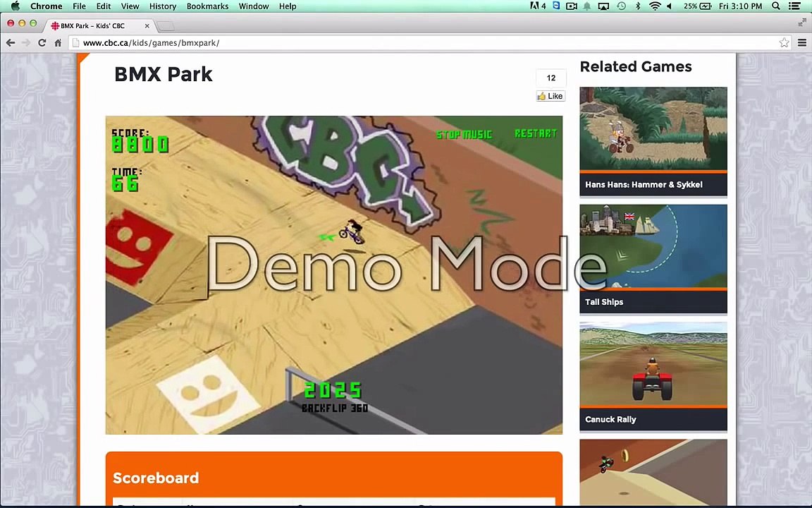Viewport: 812px width, 508px height.
Task: Toggle STOP MUSIC in the game
Action: [464, 135]
